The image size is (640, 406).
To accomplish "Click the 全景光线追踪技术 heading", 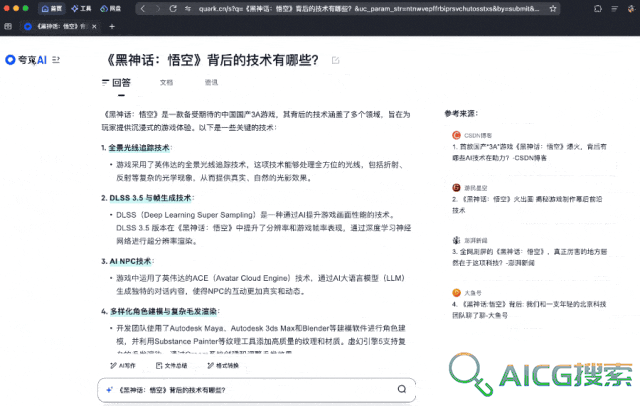I will pyautogui.click(x=139, y=148).
